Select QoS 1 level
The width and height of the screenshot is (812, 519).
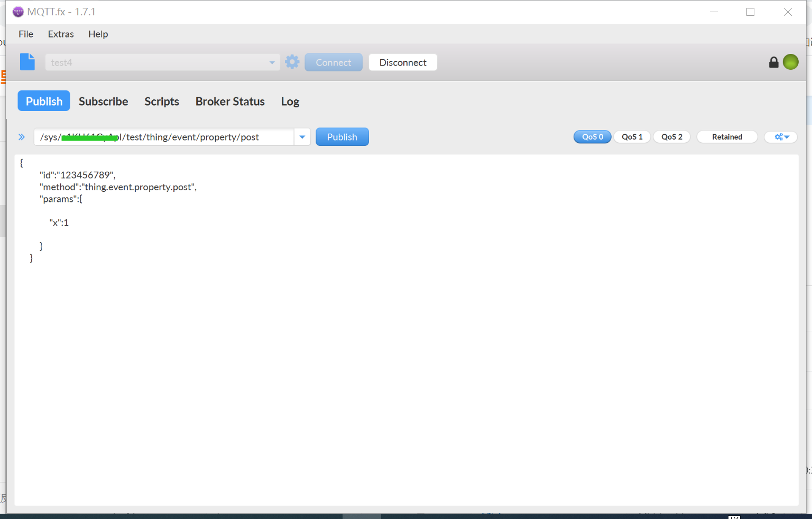632,137
